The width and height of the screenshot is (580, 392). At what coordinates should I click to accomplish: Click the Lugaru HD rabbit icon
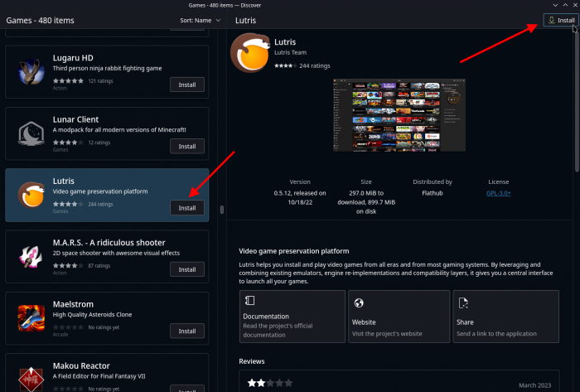click(x=31, y=72)
